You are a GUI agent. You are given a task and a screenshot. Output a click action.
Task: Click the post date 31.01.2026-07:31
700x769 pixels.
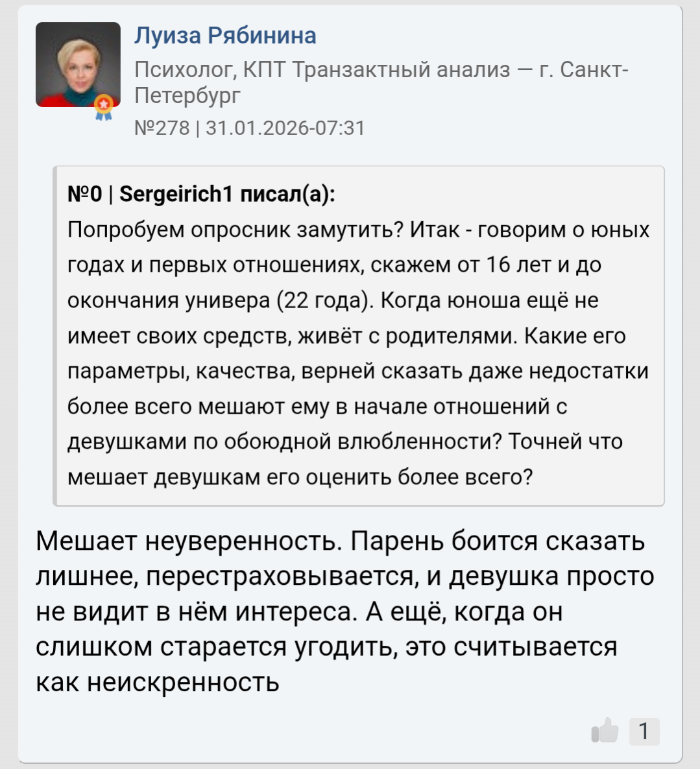click(285, 128)
